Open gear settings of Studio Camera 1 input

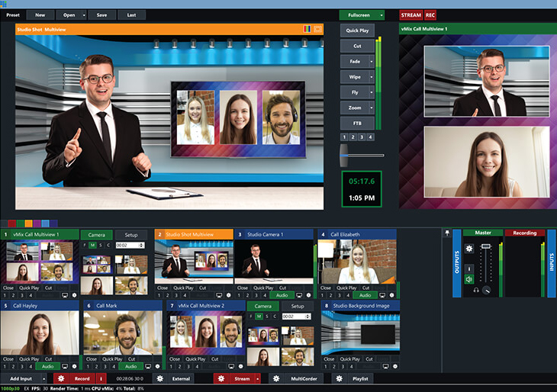point(309,295)
